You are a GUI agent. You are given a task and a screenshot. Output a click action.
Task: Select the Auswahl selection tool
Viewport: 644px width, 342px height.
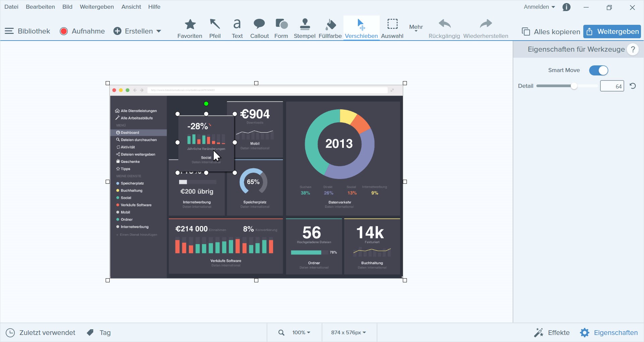pos(392,28)
